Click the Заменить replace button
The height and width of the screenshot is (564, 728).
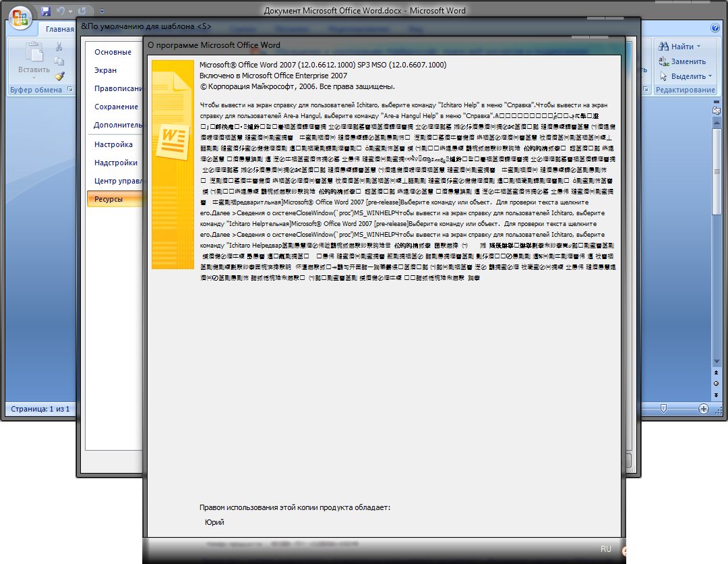(x=682, y=61)
